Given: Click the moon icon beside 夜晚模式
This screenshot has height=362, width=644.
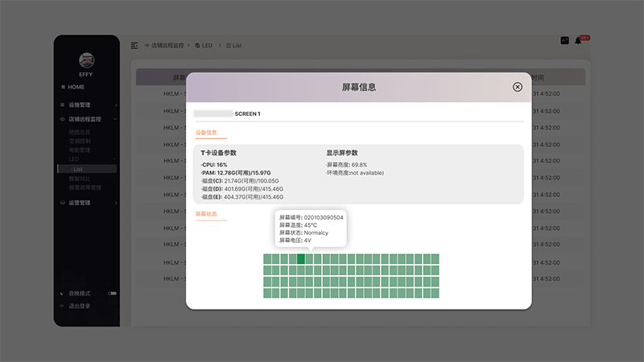Looking at the screenshot, I should tap(62, 294).
